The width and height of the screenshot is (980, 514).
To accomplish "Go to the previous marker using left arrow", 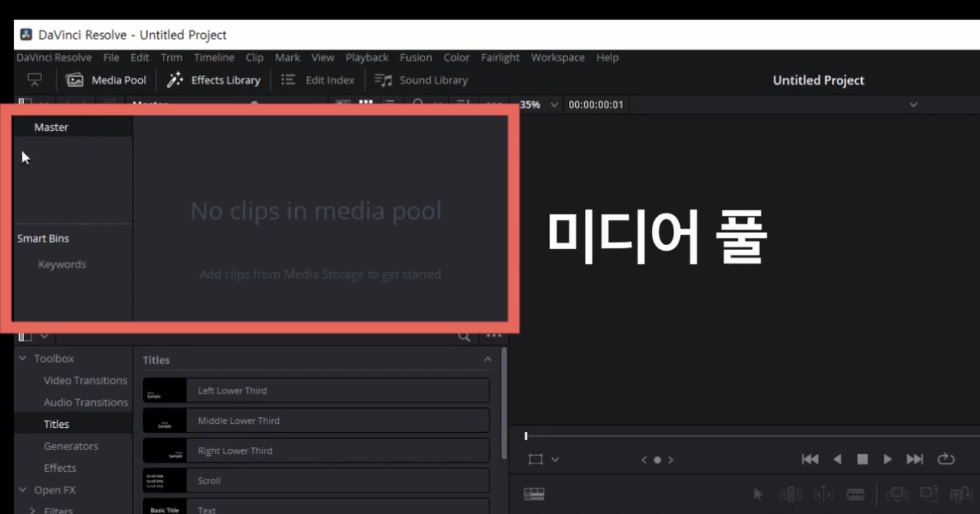I will tap(644, 460).
